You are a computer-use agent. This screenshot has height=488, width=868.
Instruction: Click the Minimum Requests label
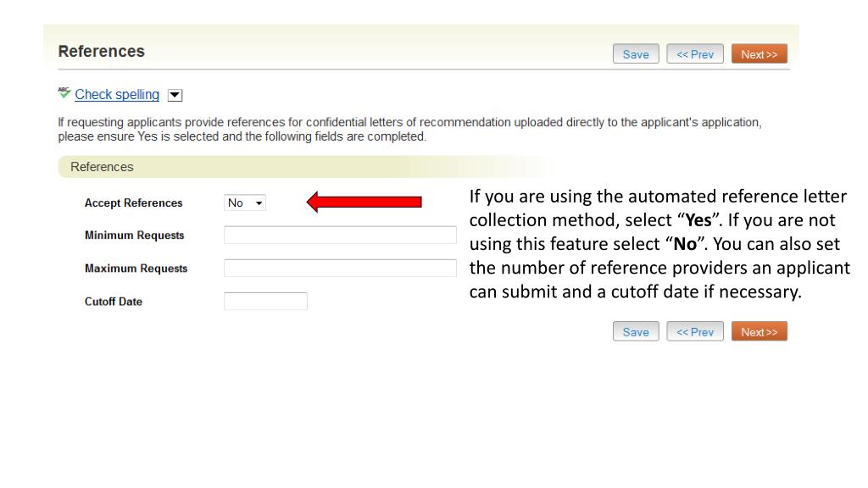pos(135,236)
